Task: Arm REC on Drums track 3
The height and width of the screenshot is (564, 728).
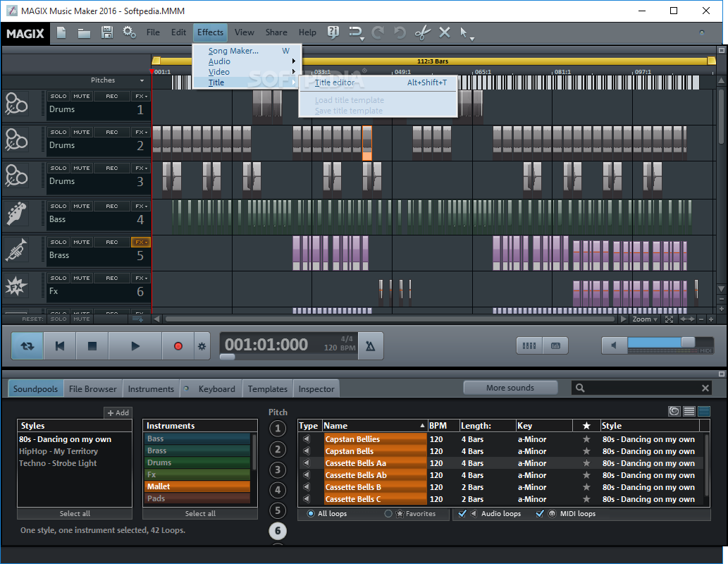Action: tap(112, 168)
